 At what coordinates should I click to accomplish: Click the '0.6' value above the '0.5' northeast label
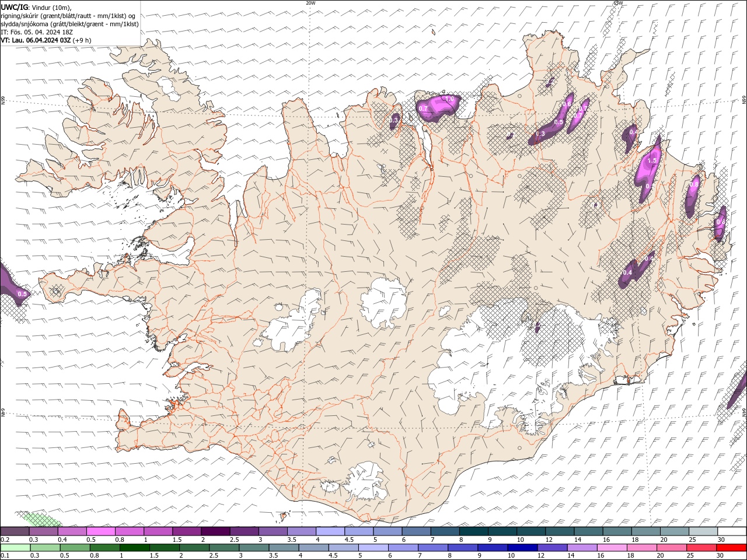coord(567,104)
